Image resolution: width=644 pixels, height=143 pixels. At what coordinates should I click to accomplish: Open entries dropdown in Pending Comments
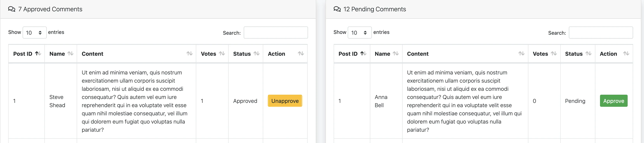click(x=360, y=33)
